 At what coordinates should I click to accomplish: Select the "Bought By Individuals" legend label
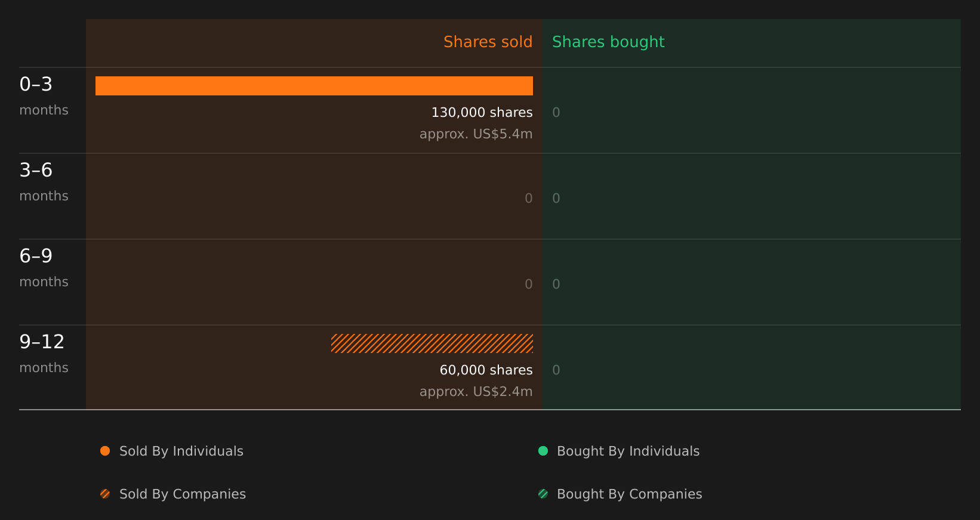point(628,451)
